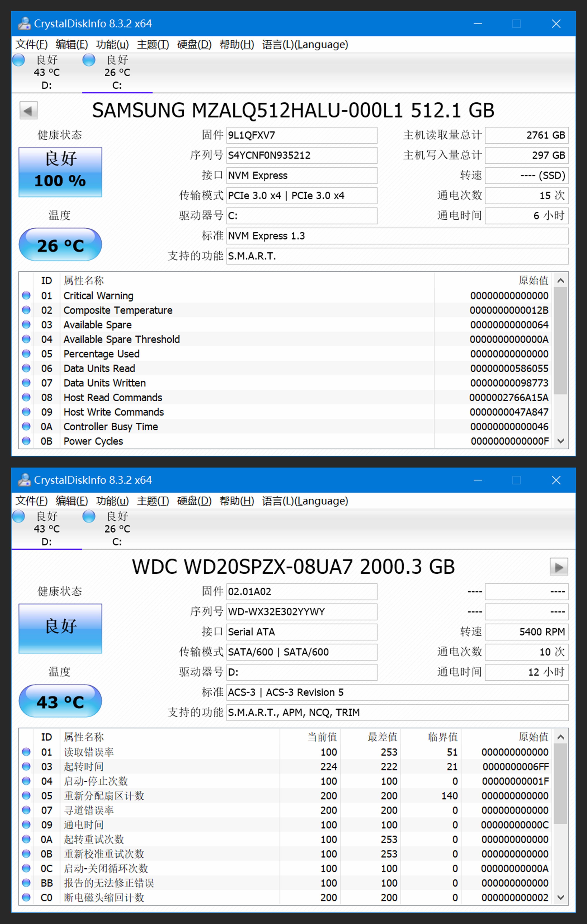Click the CrystalDiskInfo app icon in title bar
This screenshot has height=924, width=587.
24,23
